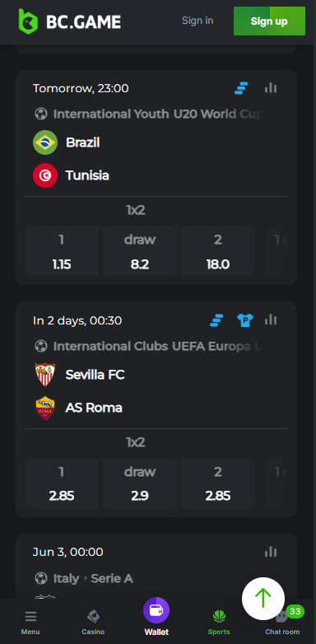The width and height of the screenshot is (316, 644).
Task: Select Tunisia win odds 18.0
Action: click(218, 251)
